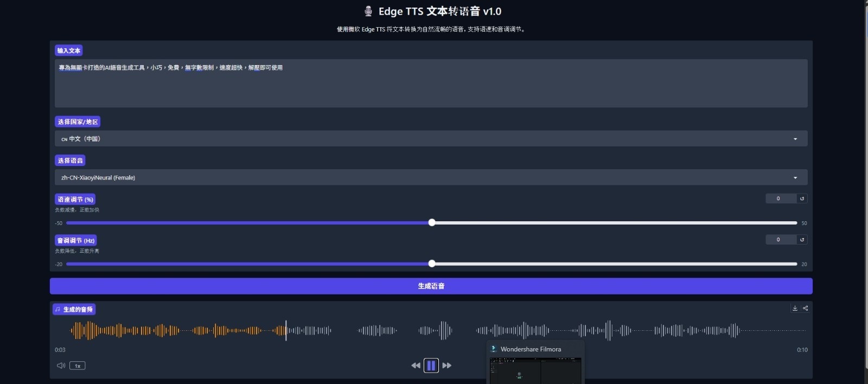
Task: Click the fast-forward button in audio player
Action: 447,366
